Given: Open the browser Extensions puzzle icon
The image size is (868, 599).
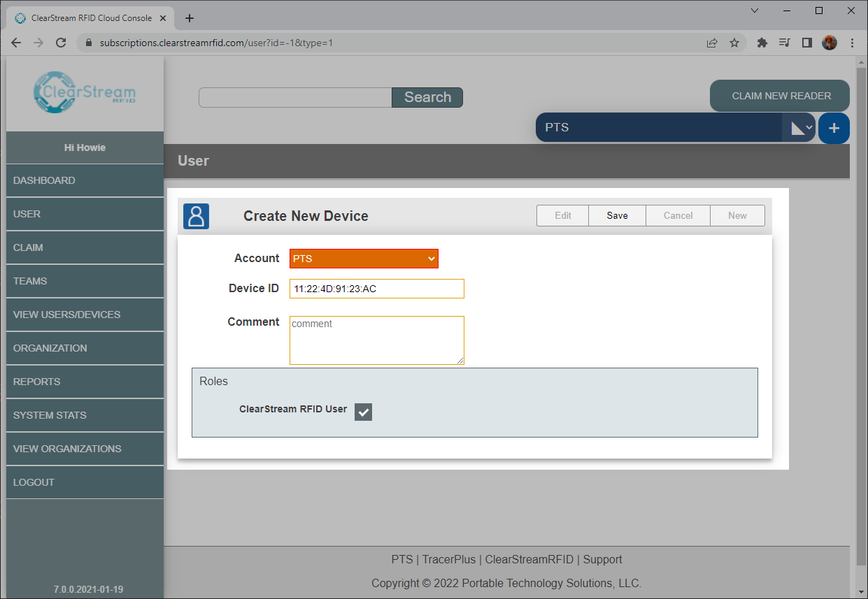Looking at the screenshot, I should pos(762,43).
